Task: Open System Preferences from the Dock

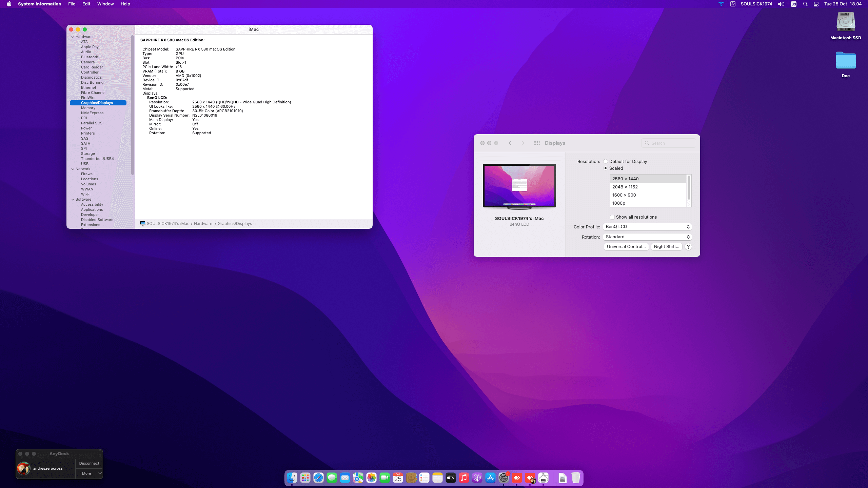Action: pos(504,478)
